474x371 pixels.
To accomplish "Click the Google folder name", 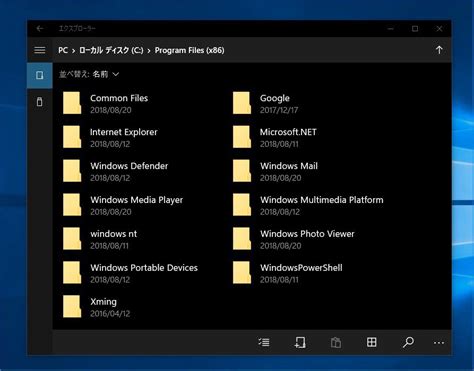I will pos(275,98).
